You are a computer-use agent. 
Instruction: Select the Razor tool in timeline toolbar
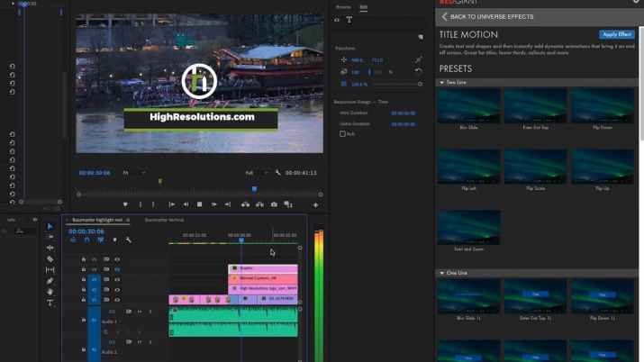point(50,258)
